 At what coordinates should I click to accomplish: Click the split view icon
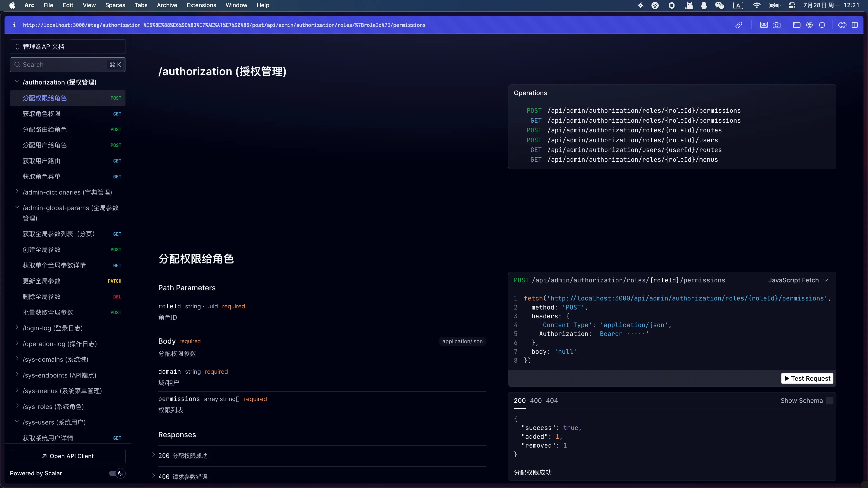(855, 25)
